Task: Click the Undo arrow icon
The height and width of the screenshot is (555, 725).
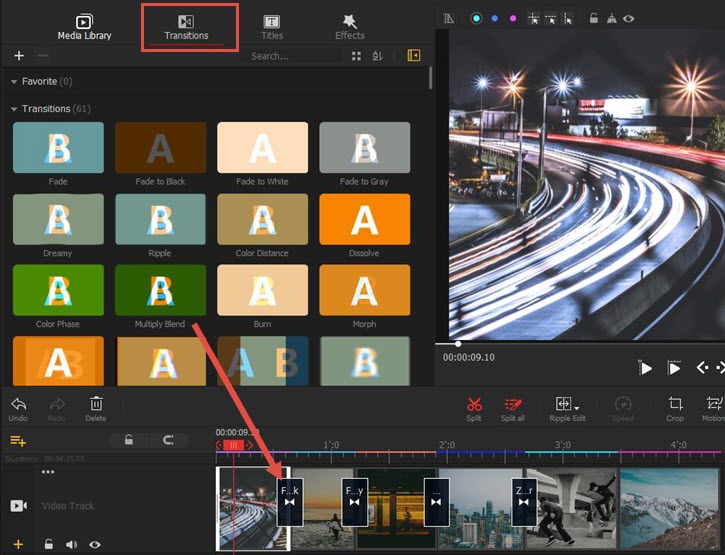Action: 18,404
